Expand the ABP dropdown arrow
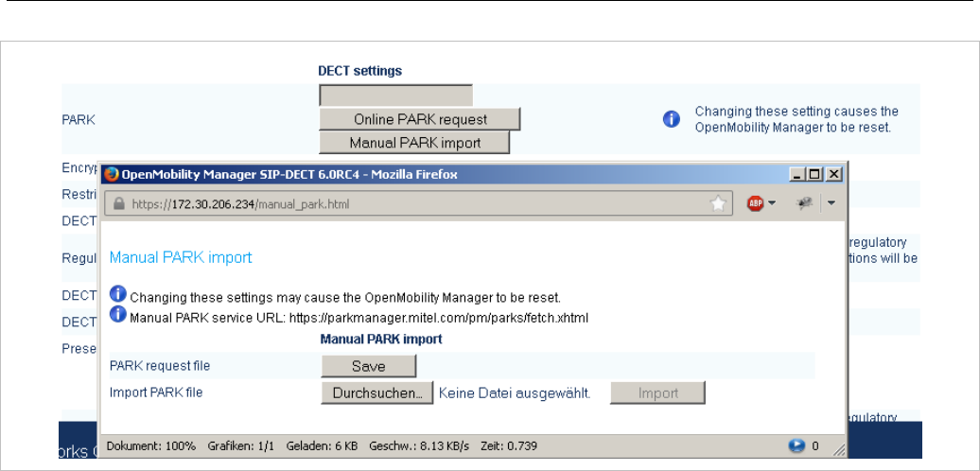 (x=771, y=203)
